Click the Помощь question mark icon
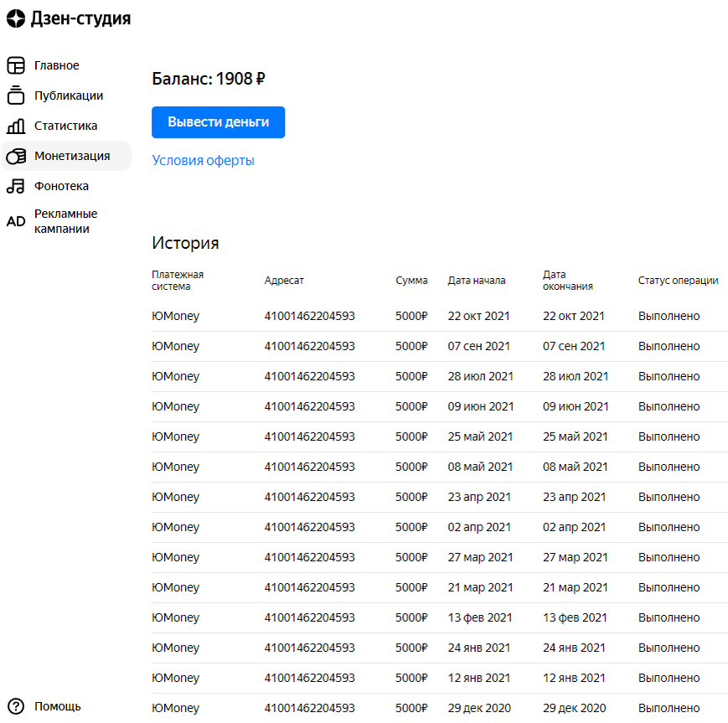Viewport: 728px width, 723px height. 16,706
